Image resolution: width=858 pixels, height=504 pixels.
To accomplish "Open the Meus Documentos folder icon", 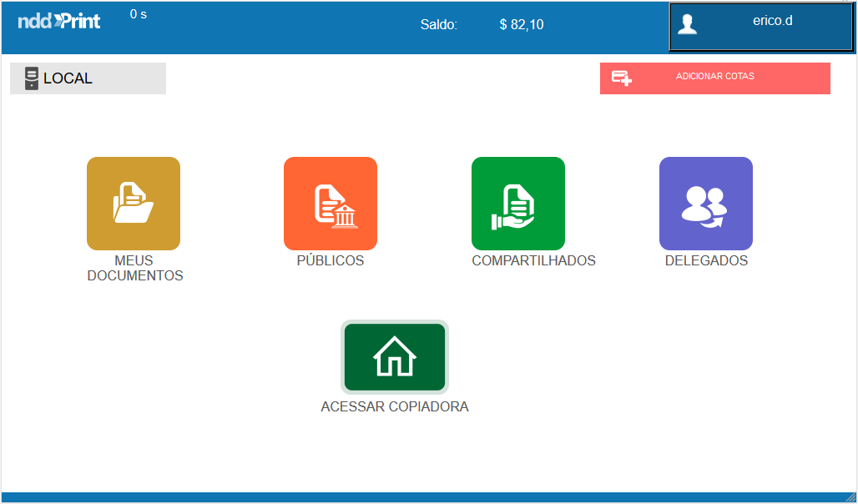I will point(134,203).
